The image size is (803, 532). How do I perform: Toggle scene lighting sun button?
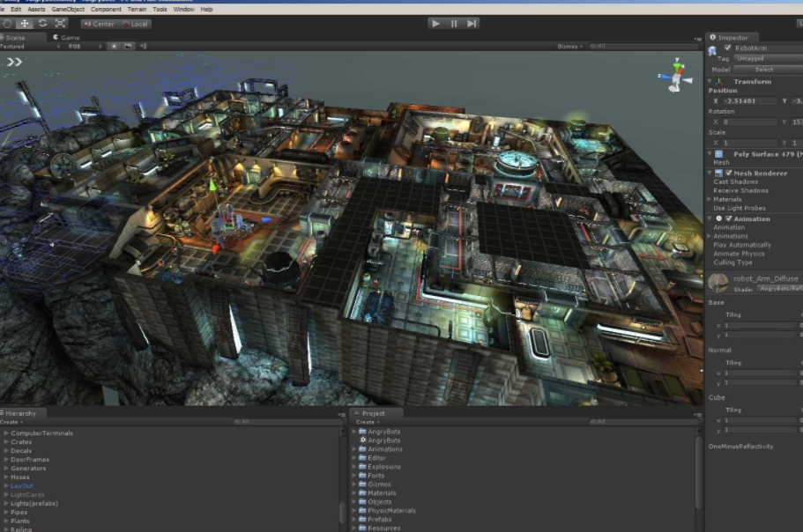tap(114, 46)
